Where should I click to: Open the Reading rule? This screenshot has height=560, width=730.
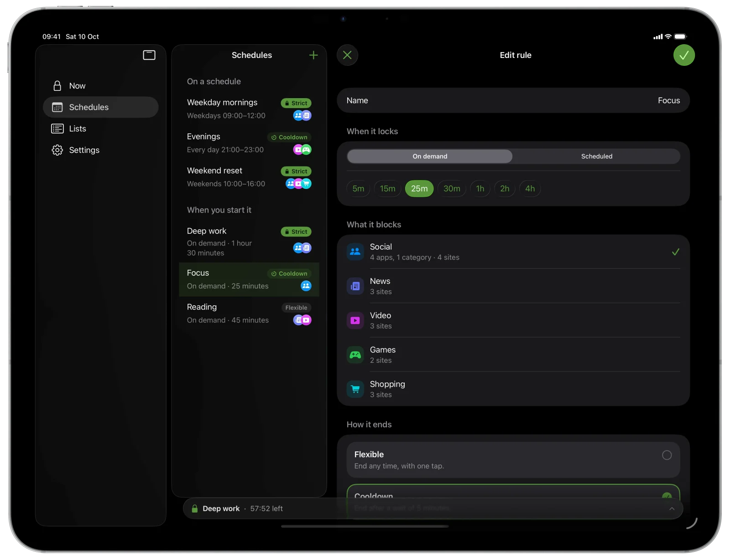point(249,314)
